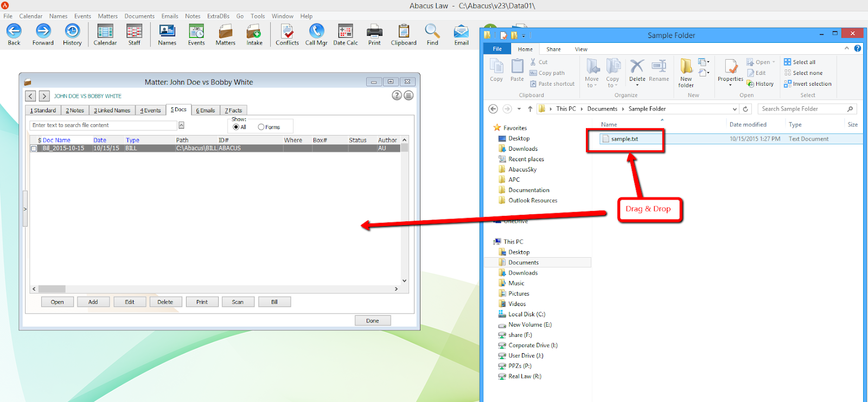Expand the side panel arrow on Matter window
This screenshot has height=402, width=868.
pyautogui.click(x=25, y=209)
